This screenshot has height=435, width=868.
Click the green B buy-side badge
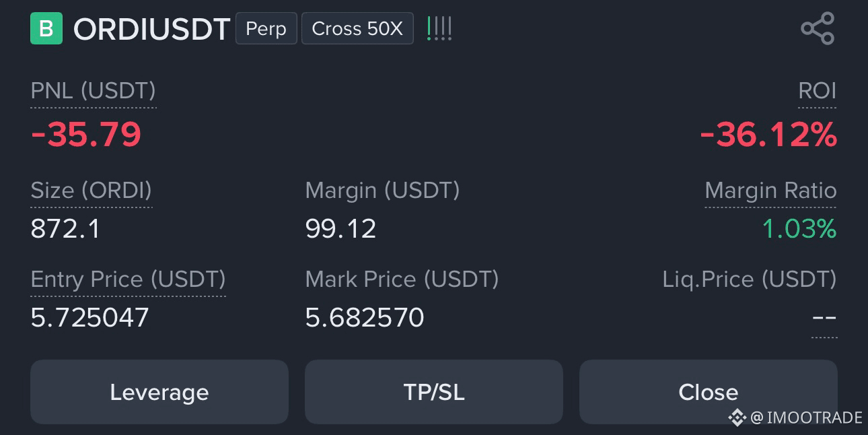[x=46, y=29]
